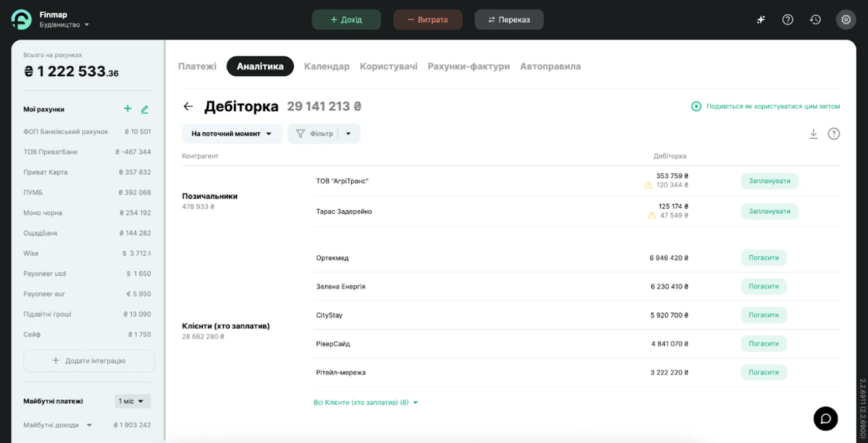
Task: Select the Аналітика tab
Action: (260, 66)
